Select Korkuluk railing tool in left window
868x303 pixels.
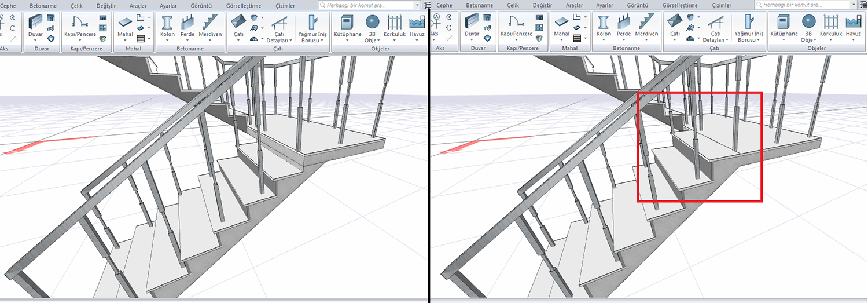click(x=395, y=27)
